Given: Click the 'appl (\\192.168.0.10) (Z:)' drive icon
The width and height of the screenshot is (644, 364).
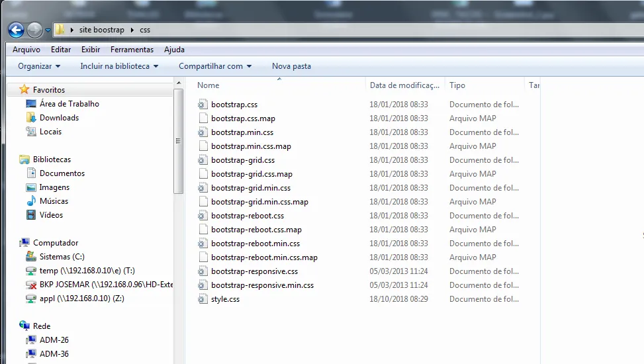Looking at the screenshot, I should [x=31, y=298].
